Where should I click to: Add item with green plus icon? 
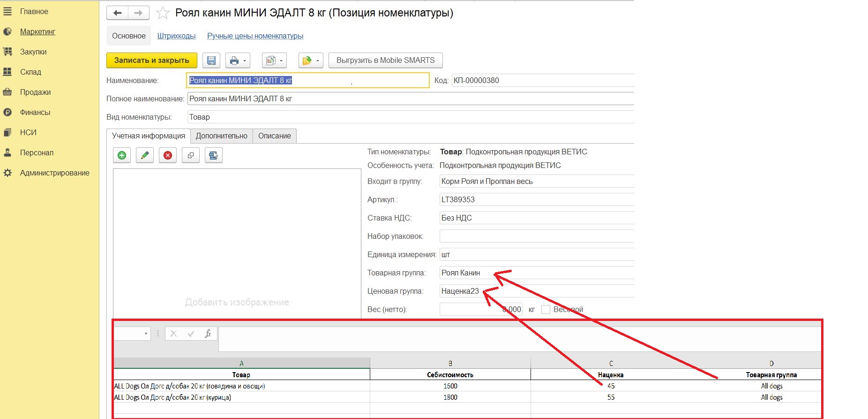[x=122, y=155]
